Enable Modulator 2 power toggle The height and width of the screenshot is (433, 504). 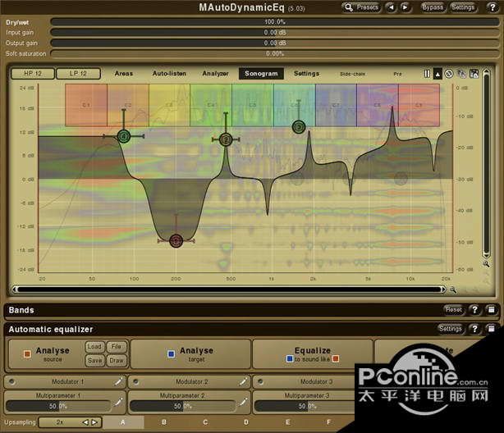pos(136,381)
